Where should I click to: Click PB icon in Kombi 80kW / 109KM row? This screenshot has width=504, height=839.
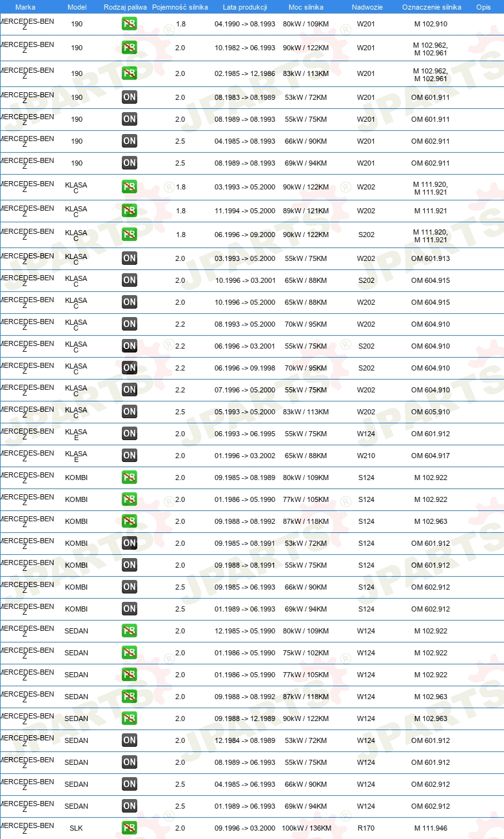[x=130, y=478]
